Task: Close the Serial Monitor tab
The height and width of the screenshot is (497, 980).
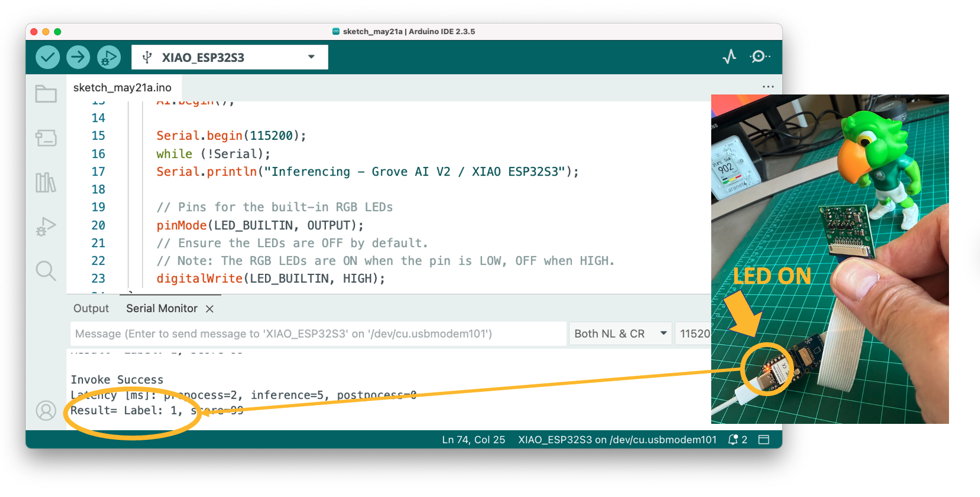Action: click(209, 309)
